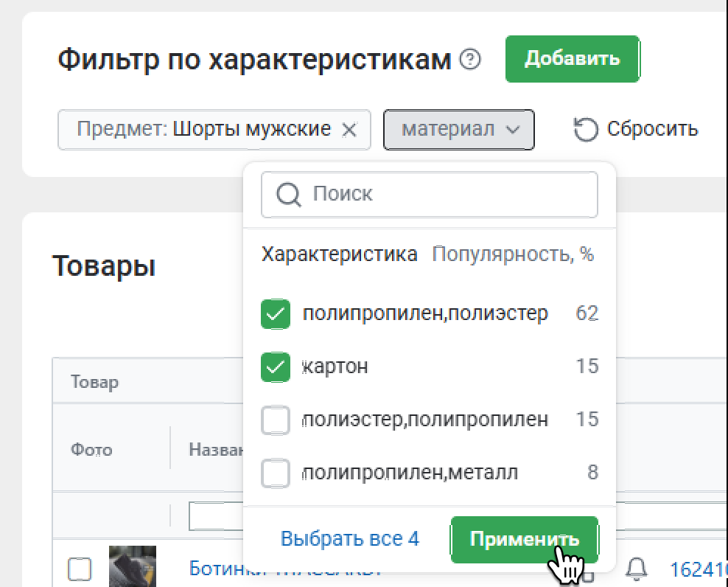Click the Выбрать все 4 link
The image size is (728, 587).
click(349, 539)
